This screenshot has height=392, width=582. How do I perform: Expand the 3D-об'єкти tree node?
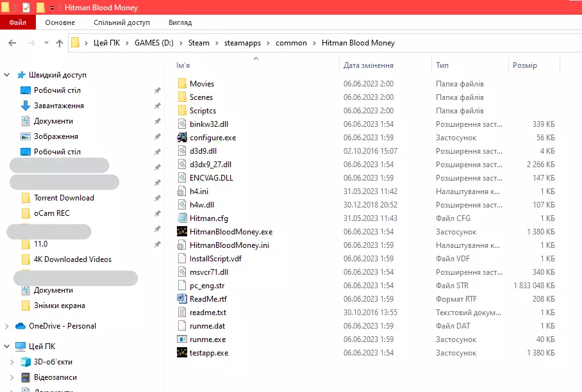(x=12, y=362)
